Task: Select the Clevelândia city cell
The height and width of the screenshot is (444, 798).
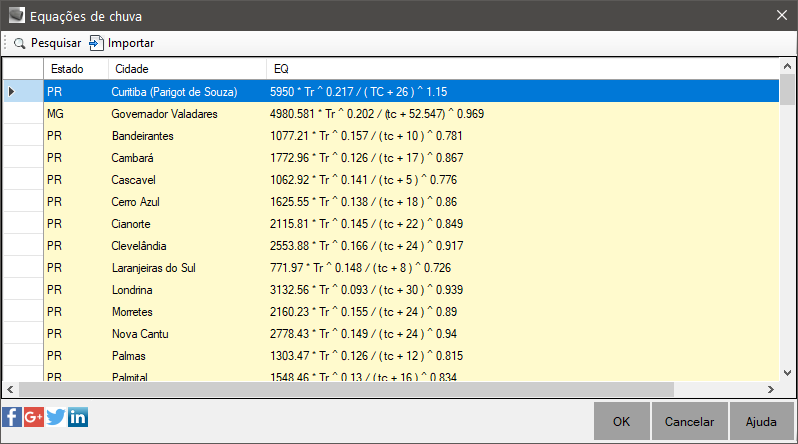Action: click(x=187, y=245)
